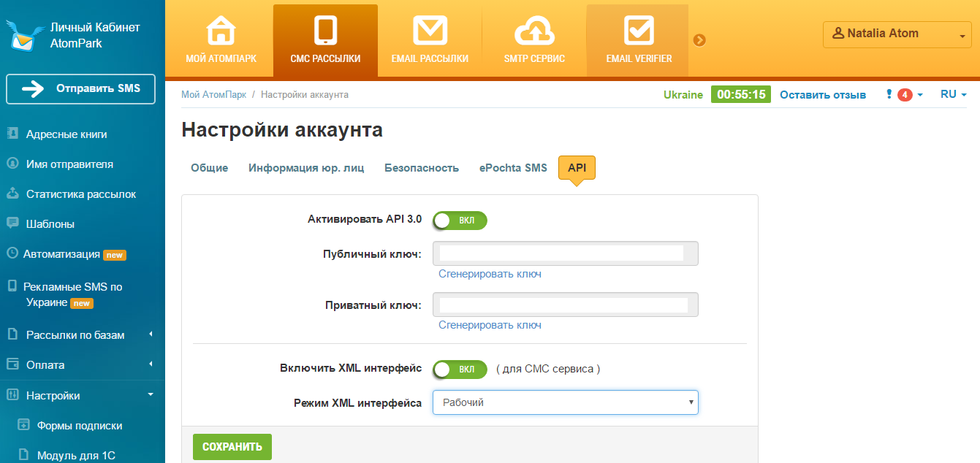Click the orange arrow to show more services
The height and width of the screenshot is (463, 980).
pyautogui.click(x=699, y=39)
